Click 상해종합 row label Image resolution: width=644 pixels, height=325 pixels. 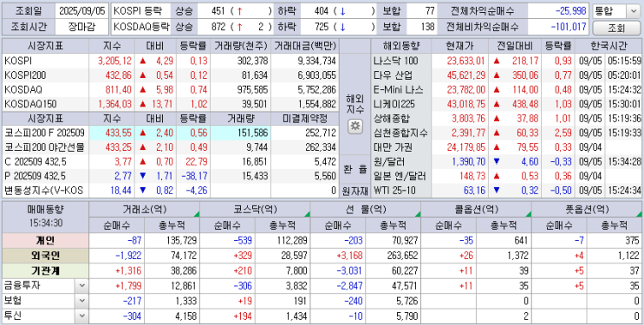point(392,119)
